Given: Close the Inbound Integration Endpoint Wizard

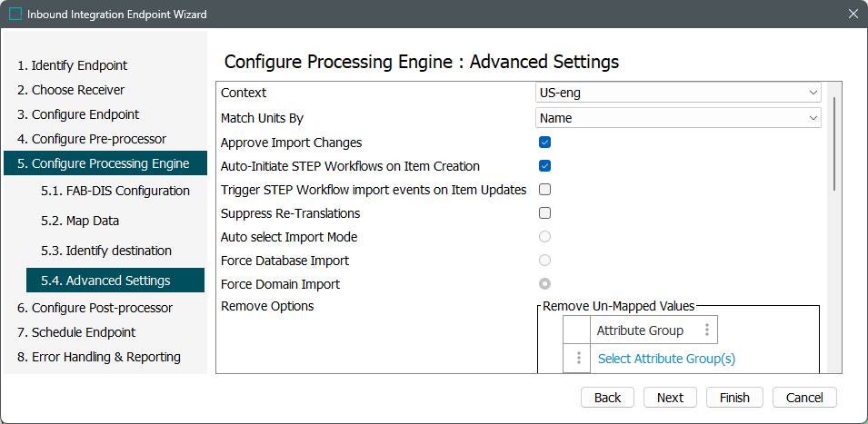Looking at the screenshot, I should pos(853,15).
